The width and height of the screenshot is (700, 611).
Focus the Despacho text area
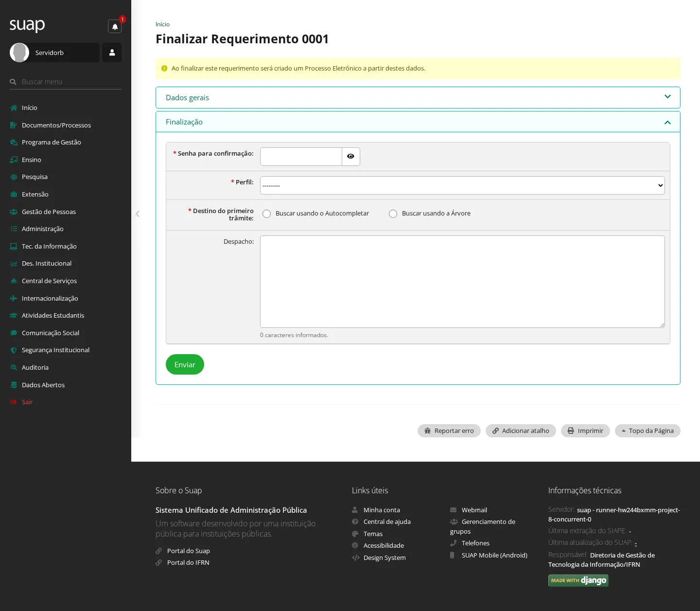pyautogui.click(x=462, y=282)
